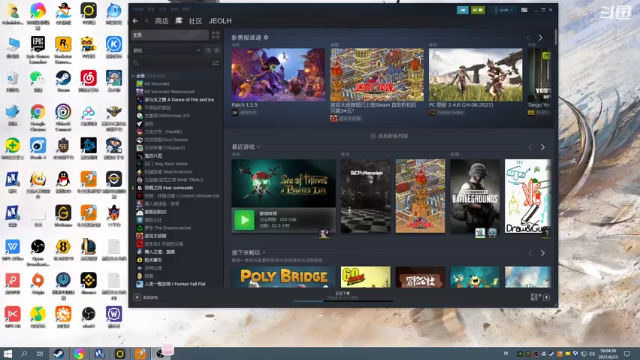Viewport: 640px width, 360px height.
Task: Open the Store tab in Steam
Action: (x=162, y=21)
